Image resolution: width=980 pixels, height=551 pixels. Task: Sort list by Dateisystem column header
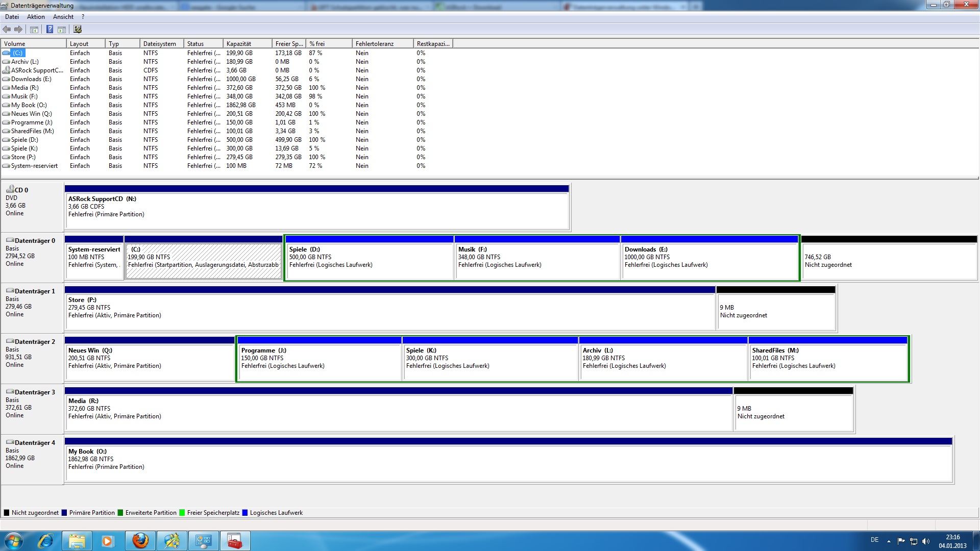[160, 44]
